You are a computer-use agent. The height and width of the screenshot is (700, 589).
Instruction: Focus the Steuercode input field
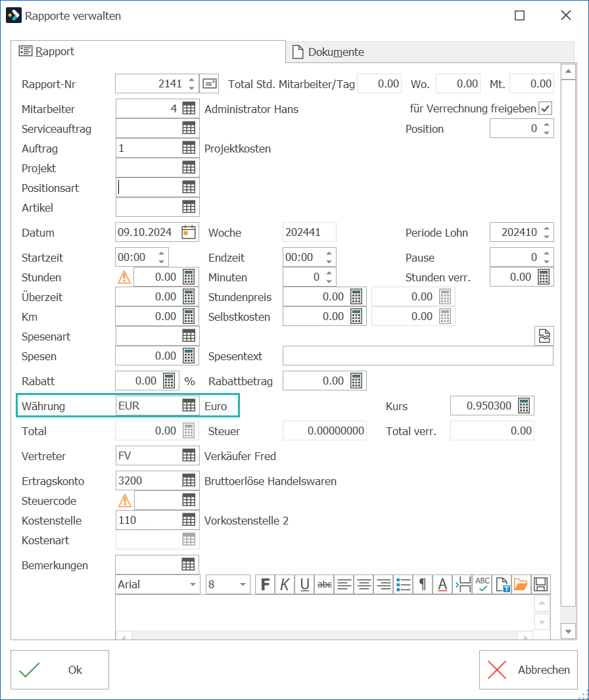[158, 500]
